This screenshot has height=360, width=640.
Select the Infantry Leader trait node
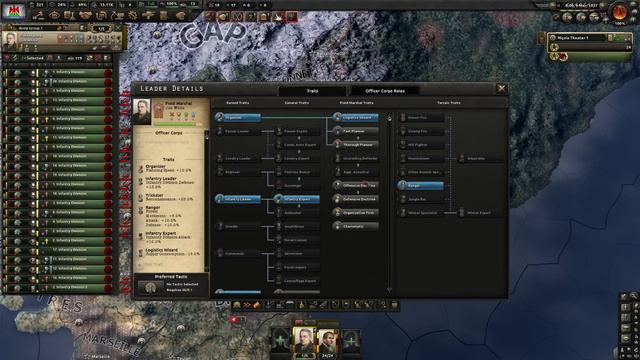(238, 199)
